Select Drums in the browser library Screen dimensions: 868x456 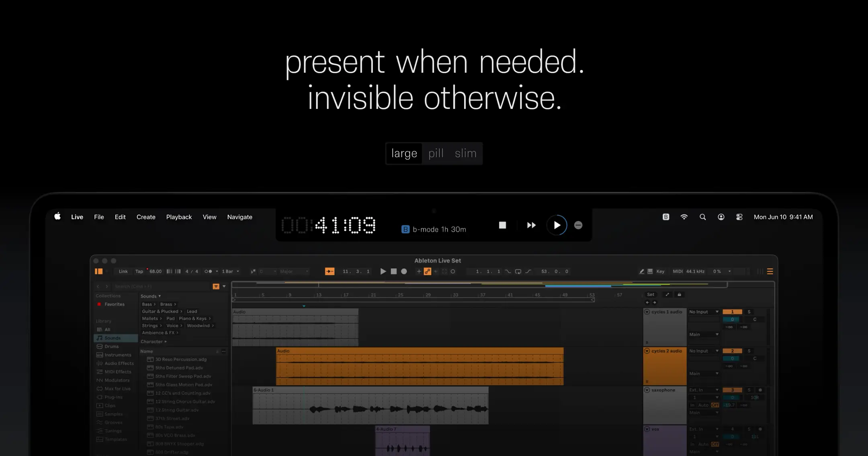click(x=111, y=346)
